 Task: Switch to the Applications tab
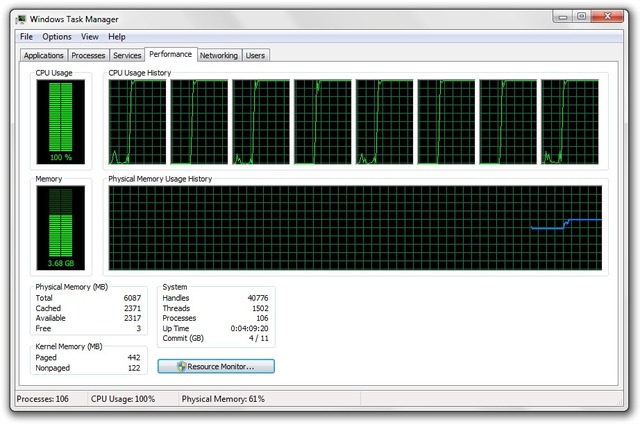pos(43,55)
